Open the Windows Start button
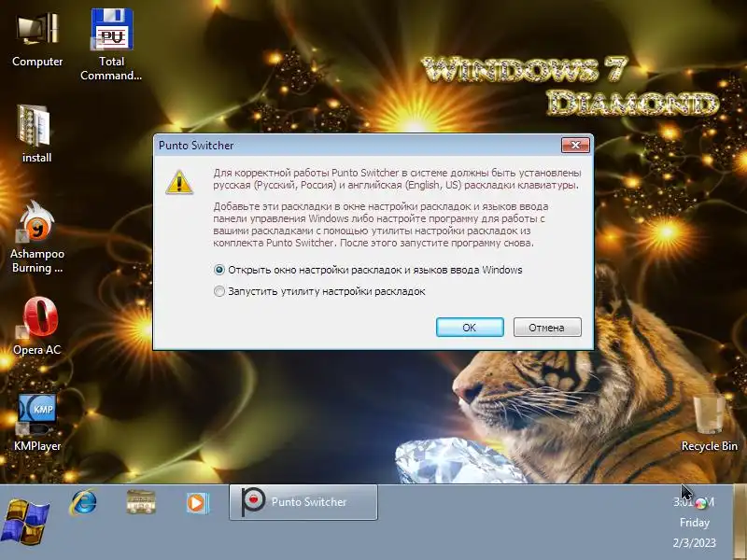 [x=26, y=521]
